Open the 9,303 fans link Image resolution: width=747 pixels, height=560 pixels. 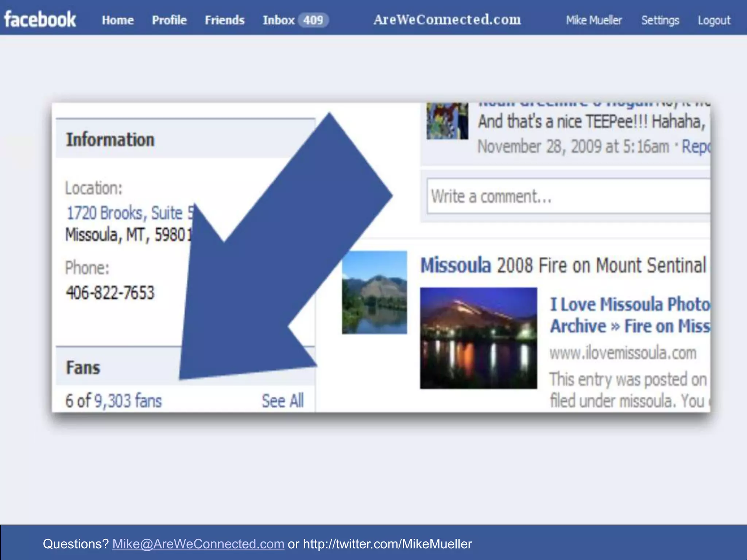point(128,401)
